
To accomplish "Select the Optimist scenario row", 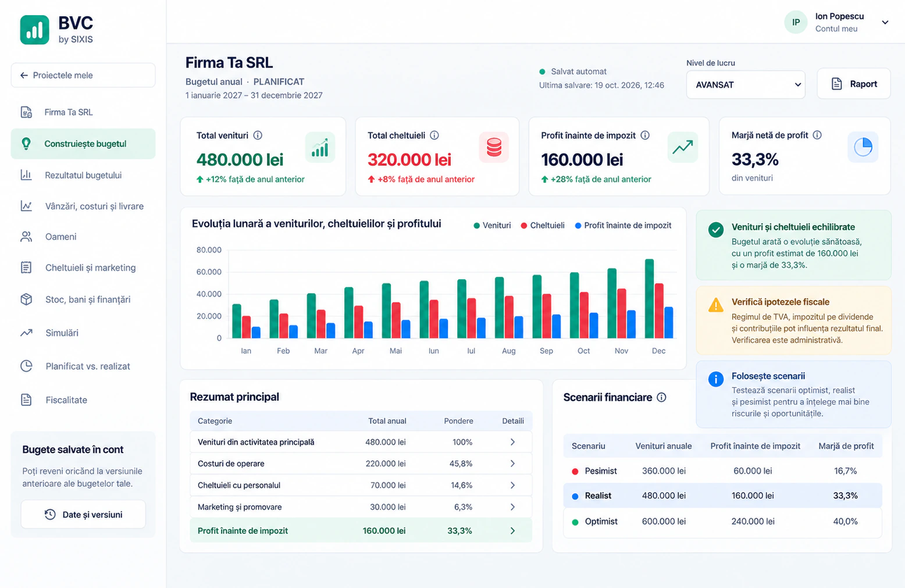I will [x=723, y=522].
